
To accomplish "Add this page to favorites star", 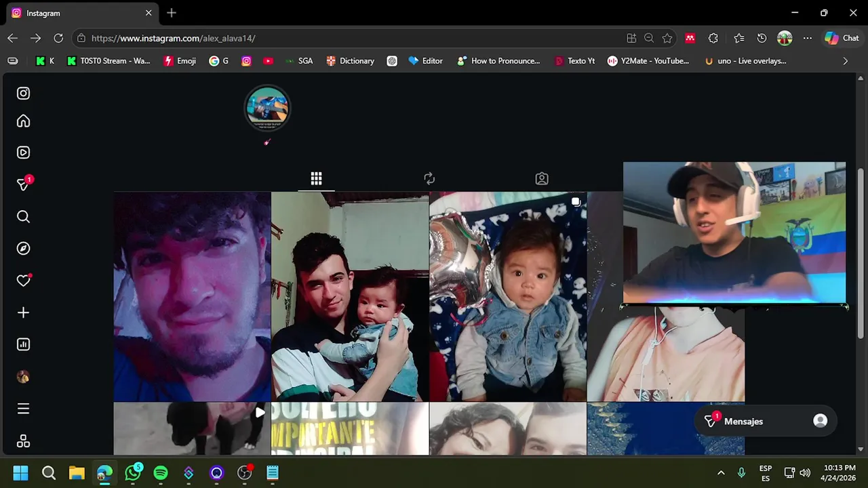I will [x=667, y=38].
